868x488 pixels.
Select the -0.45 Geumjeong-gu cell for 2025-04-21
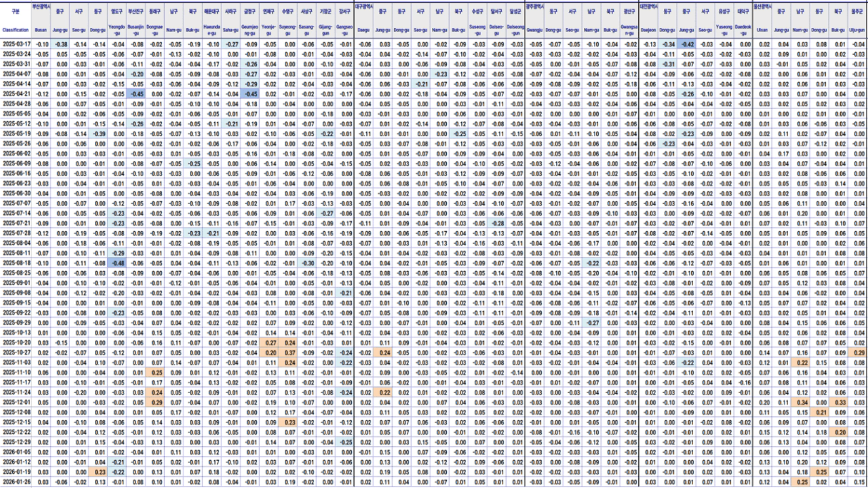tap(250, 94)
